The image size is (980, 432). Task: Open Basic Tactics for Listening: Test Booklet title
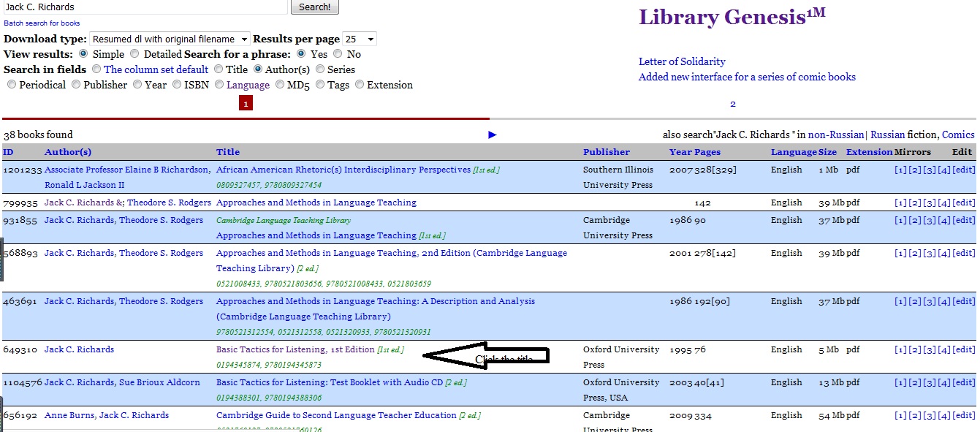coord(330,382)
